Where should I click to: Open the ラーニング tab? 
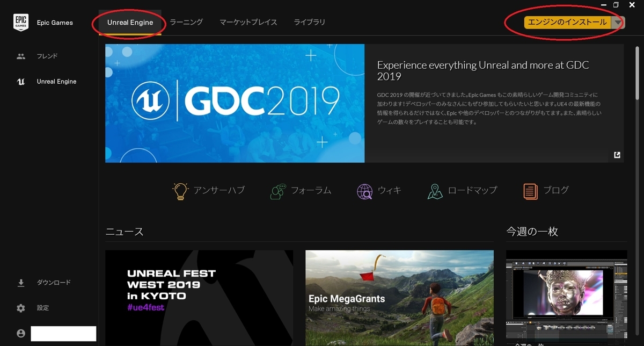tap(187, 23)
